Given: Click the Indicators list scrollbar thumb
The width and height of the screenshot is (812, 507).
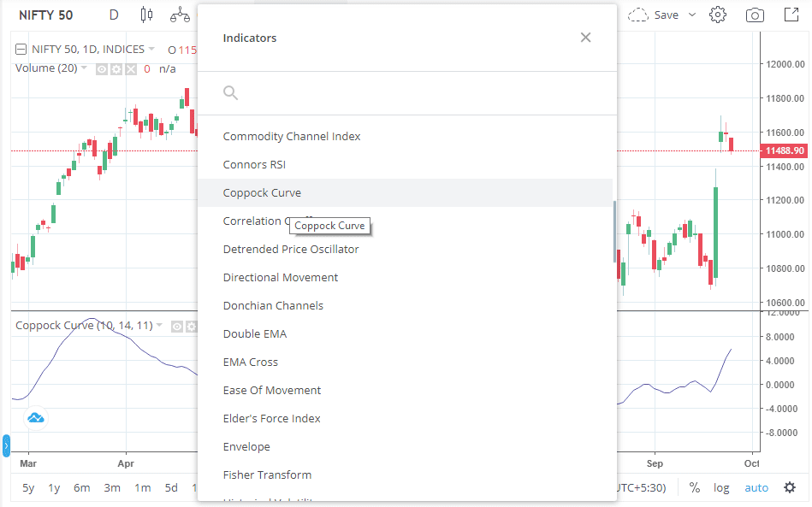Looking at the screenshot, I should pyautogui.click(x=614, y=231).
